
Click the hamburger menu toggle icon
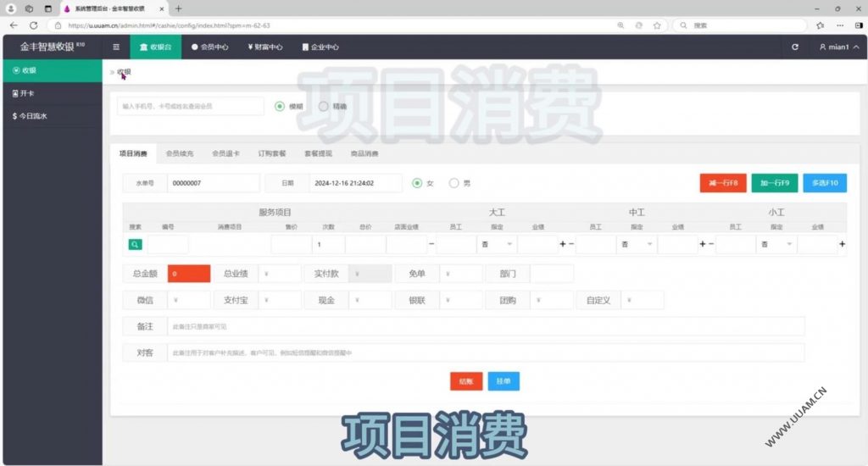tap(116, 47)
